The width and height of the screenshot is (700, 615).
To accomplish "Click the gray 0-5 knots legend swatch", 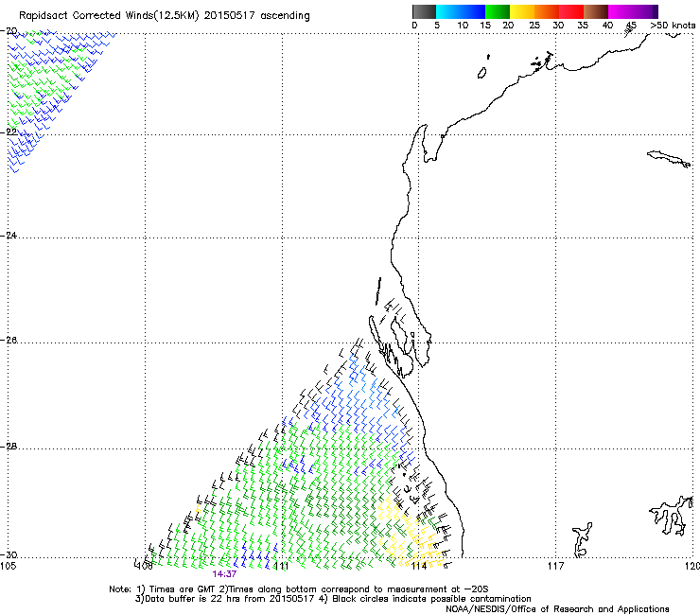I will point(424,11).
